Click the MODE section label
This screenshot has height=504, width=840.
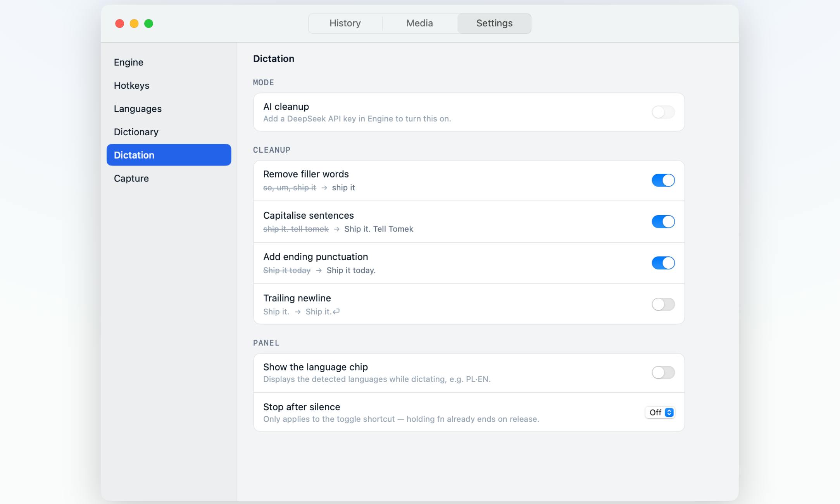(x=264, y=83)
